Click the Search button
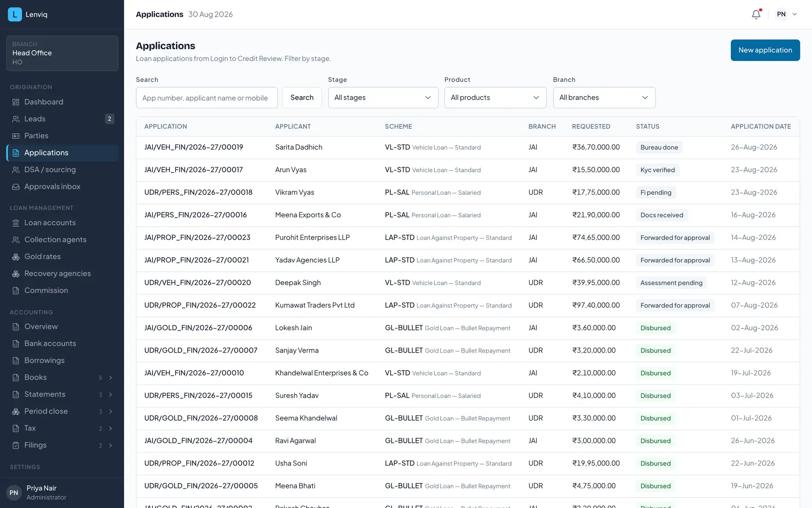 click(302, 98)
